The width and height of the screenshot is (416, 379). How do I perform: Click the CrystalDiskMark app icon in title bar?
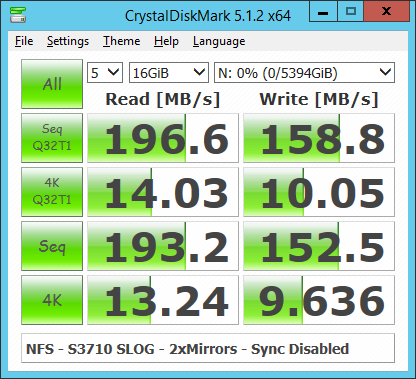tap(18, 15)
